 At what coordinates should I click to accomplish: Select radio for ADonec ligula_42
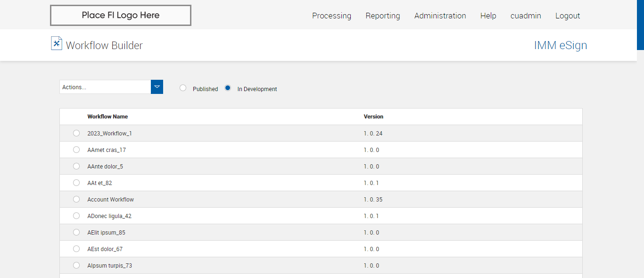(x=76, y=216)
